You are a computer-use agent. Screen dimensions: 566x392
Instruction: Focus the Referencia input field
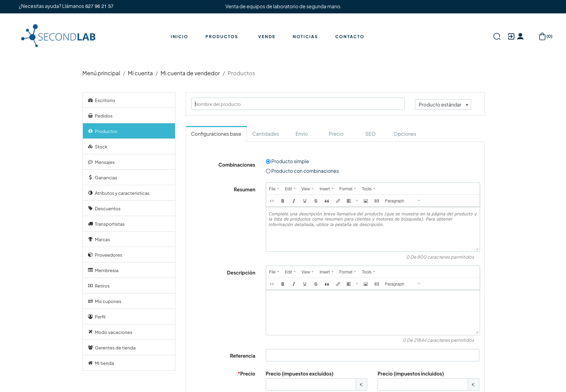(372, 355)
